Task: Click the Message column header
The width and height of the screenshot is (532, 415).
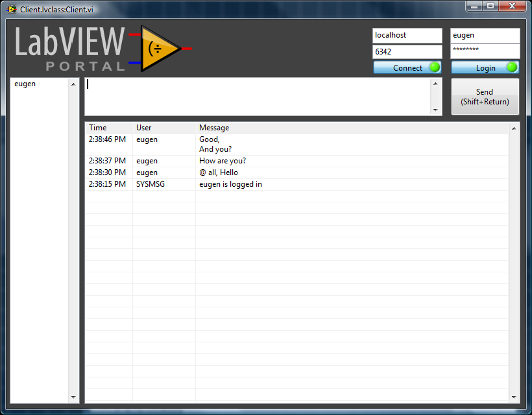Action: coord(352,128)
